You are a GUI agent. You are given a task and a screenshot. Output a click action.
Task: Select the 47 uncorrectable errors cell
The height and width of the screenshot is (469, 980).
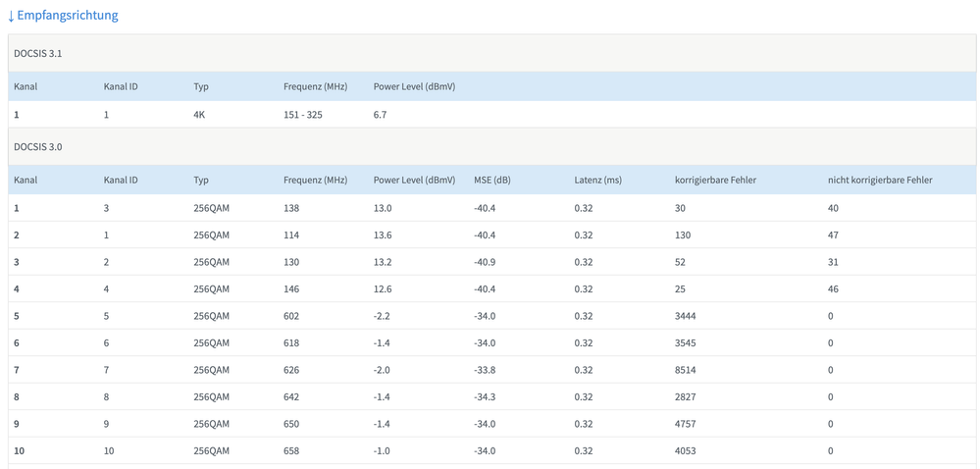pos(833,235)
